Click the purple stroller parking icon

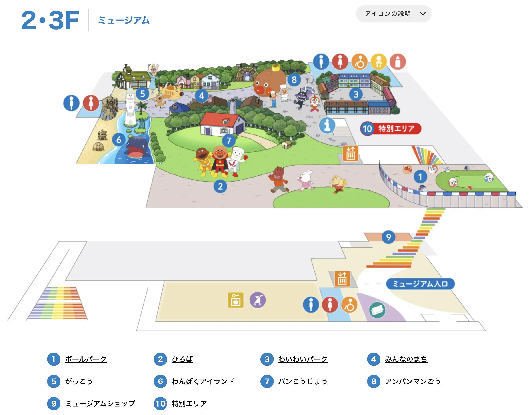pos(258,300)
